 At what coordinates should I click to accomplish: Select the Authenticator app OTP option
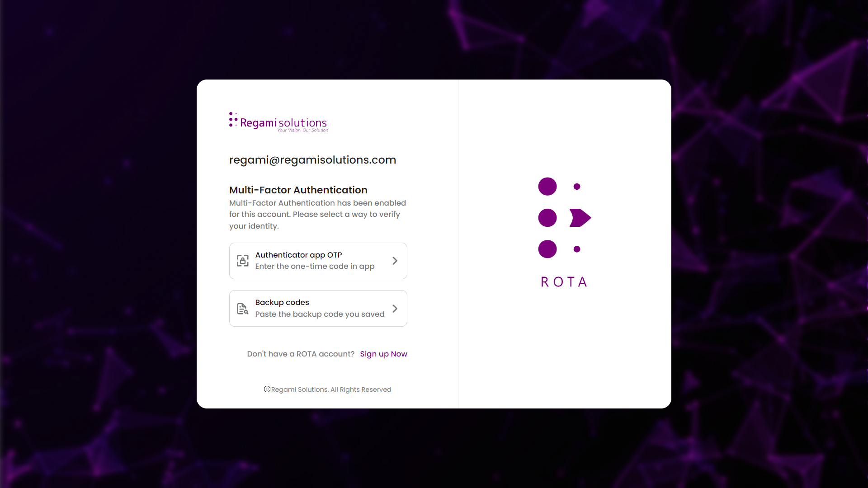coord(318,261)
